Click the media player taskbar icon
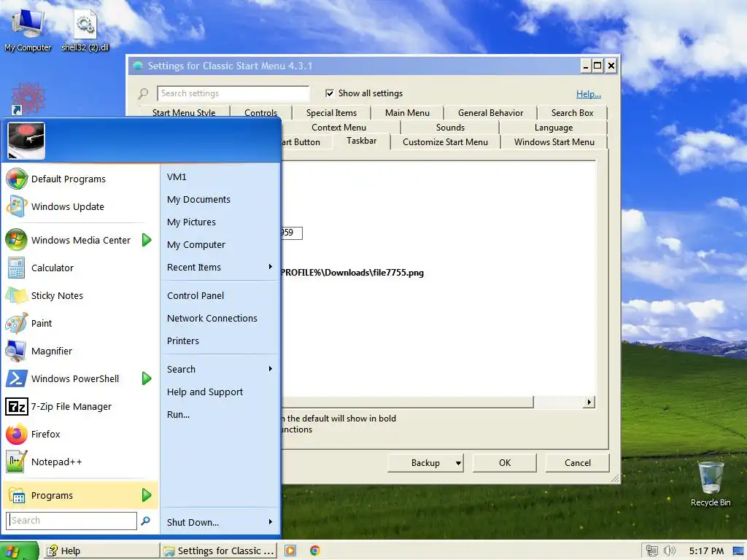This screenshot has width=747, height=560. [x=290, y=551]
